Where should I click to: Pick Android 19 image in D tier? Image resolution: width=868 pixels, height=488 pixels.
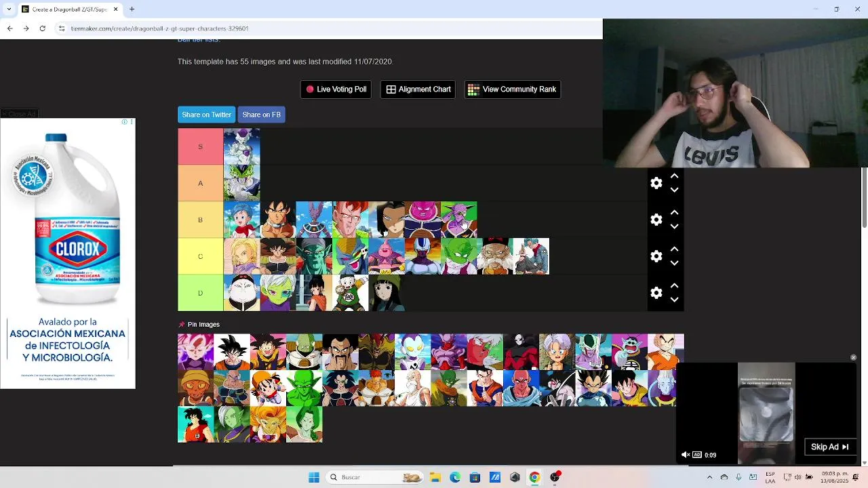(241, 293)
